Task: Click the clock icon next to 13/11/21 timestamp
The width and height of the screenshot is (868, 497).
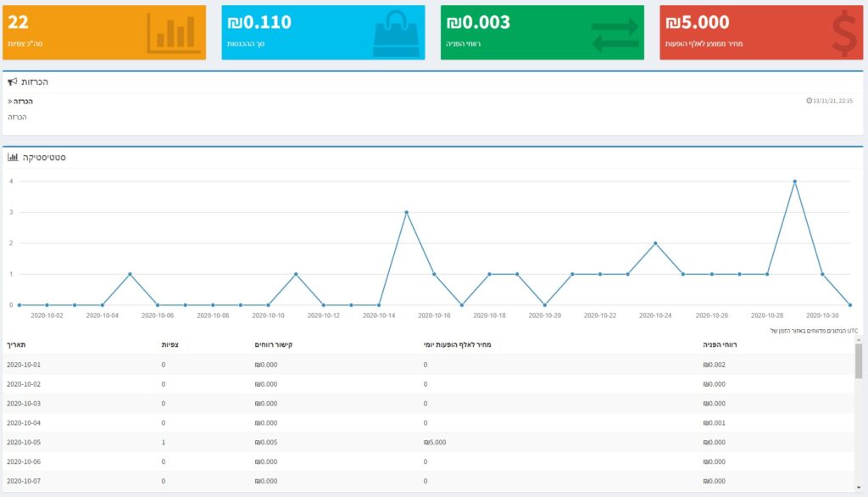Action: pos(810,101)
